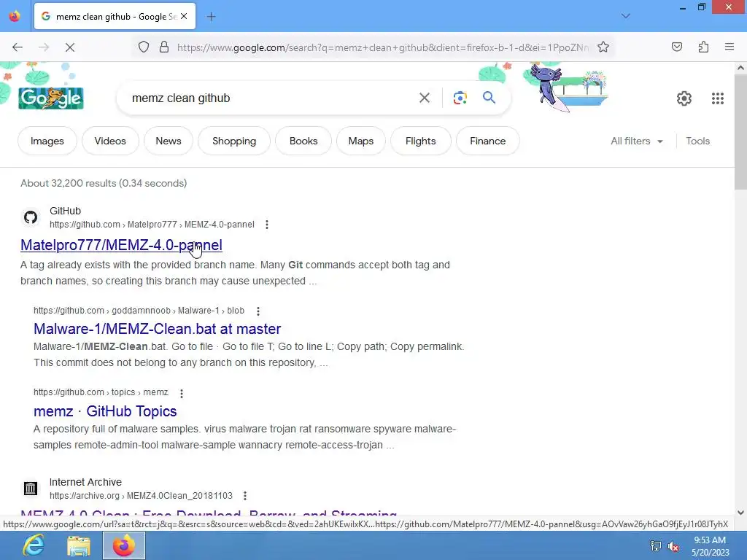This screenshot has height=560, width=747.
Task: Click Firefox taskbar button
Action: (x=124, y=545)
